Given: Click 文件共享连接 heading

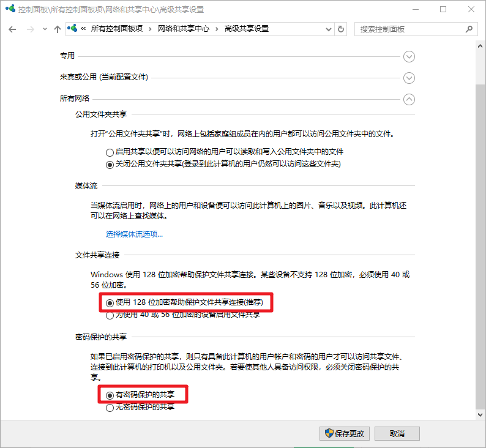Looking at the screenshot, I should (97, 255).
